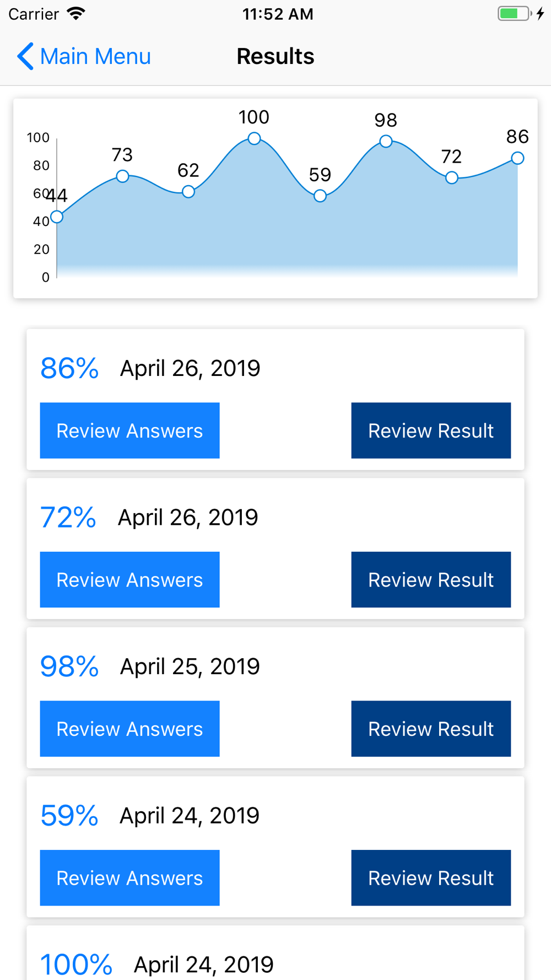Open Review Result for the 59% test

[431, 877]
